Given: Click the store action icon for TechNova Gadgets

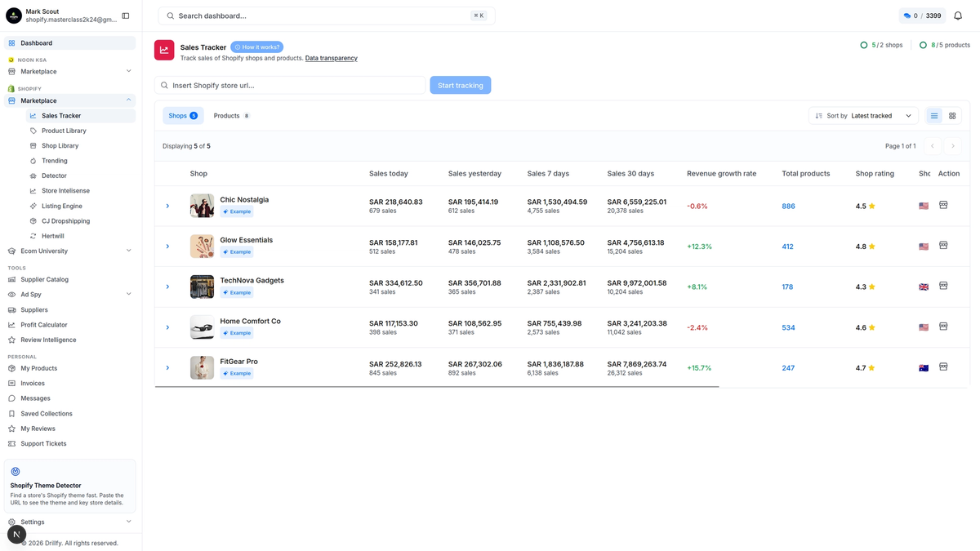Looking at the screenshot, I should 943,286.
